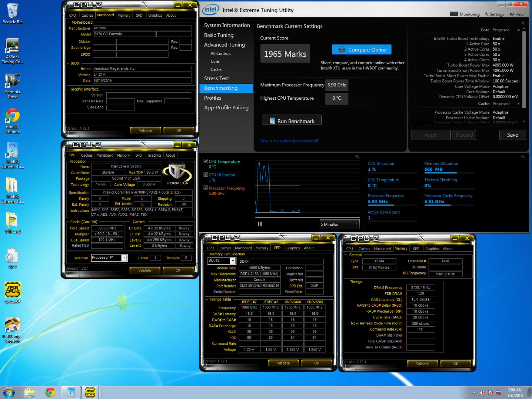Open the Slot #2 memory slot dropdown
The height and width of the screenshot is (399, 532).
[222, 261]
